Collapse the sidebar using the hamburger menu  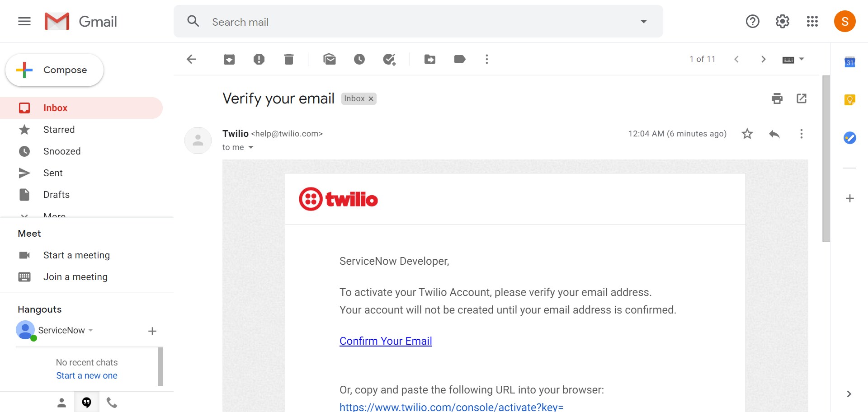click(x=24, y=21)
